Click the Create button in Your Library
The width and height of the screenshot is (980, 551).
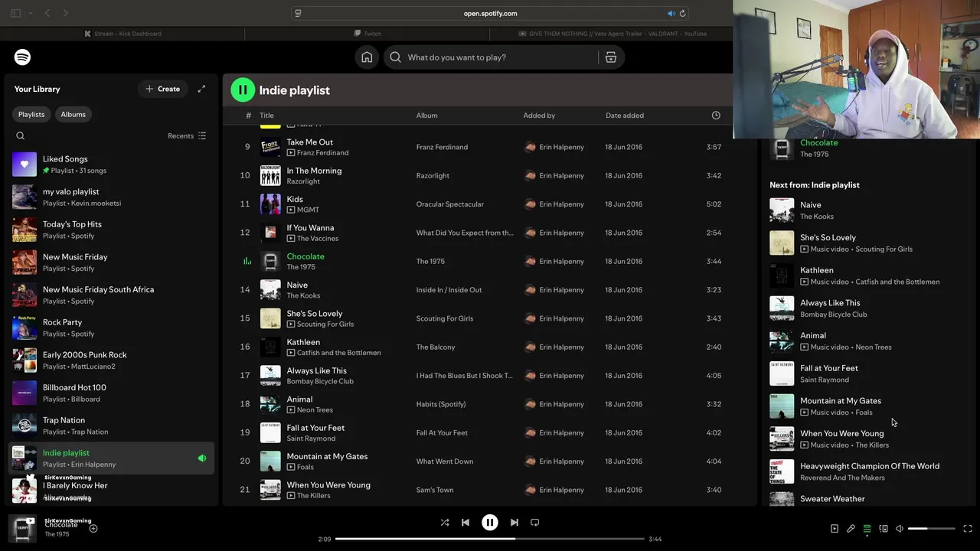(x=163, y=89)
